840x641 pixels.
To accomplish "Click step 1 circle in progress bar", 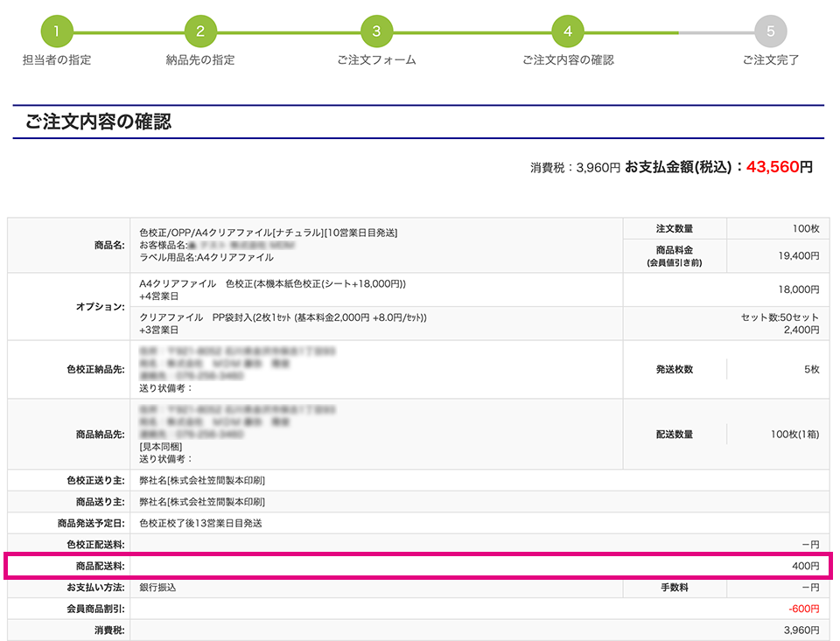I will pyautogui.click(x=57, y=31).
